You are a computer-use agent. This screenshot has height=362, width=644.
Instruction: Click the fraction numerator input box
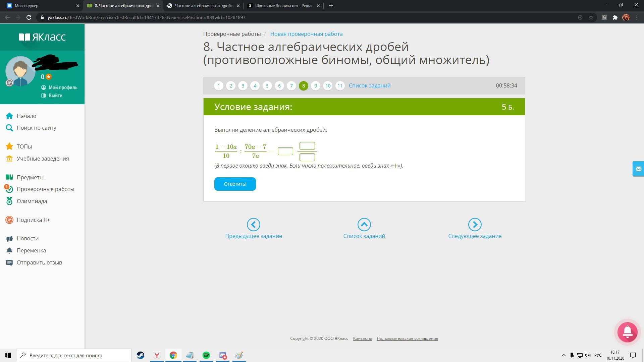coord(307,146)
